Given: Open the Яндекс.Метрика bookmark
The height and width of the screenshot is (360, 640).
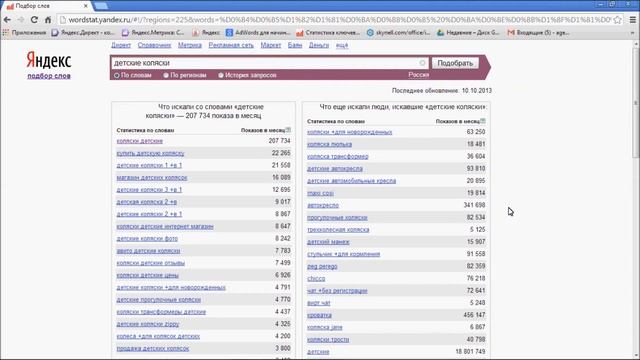Looking at the screenshot, I should pyautogui.click(x=153, y=33).
